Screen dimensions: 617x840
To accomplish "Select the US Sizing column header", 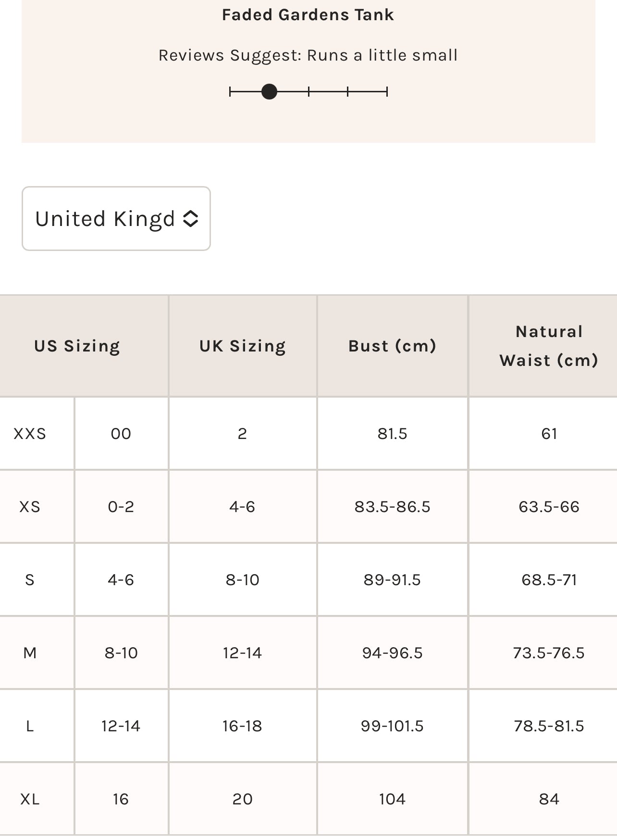I will tap(77, 346).
